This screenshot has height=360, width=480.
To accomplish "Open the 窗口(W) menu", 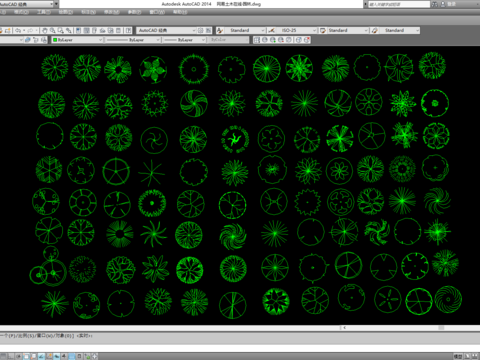I will click(157, 12).
